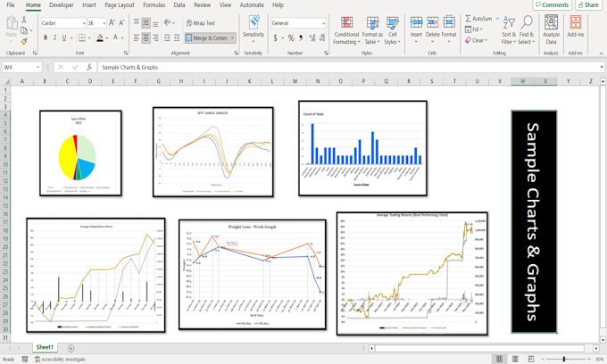Viewport: 607px width, 364px height.
Task: Switch to the Formulas tab
Action: coord(154,5)
